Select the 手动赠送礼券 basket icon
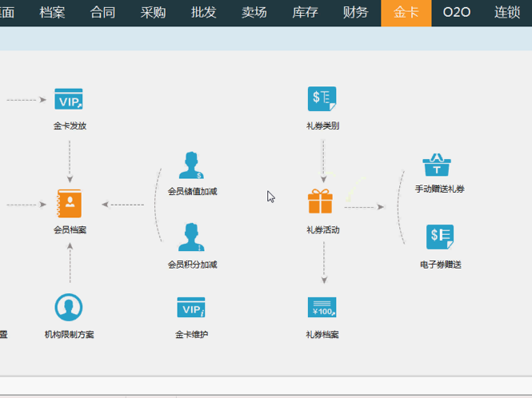The width and height of the screenshot is (532, 398). point(437,165)
